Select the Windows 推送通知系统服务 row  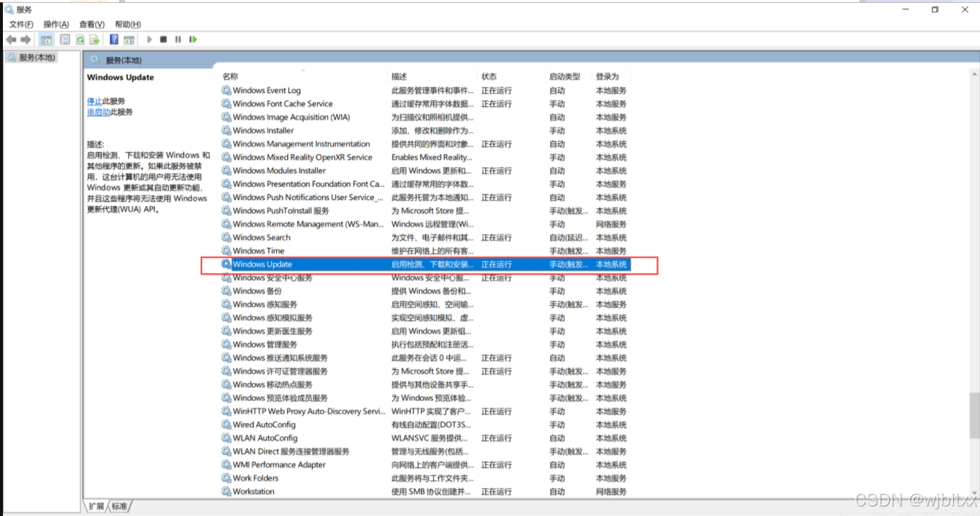425,358
